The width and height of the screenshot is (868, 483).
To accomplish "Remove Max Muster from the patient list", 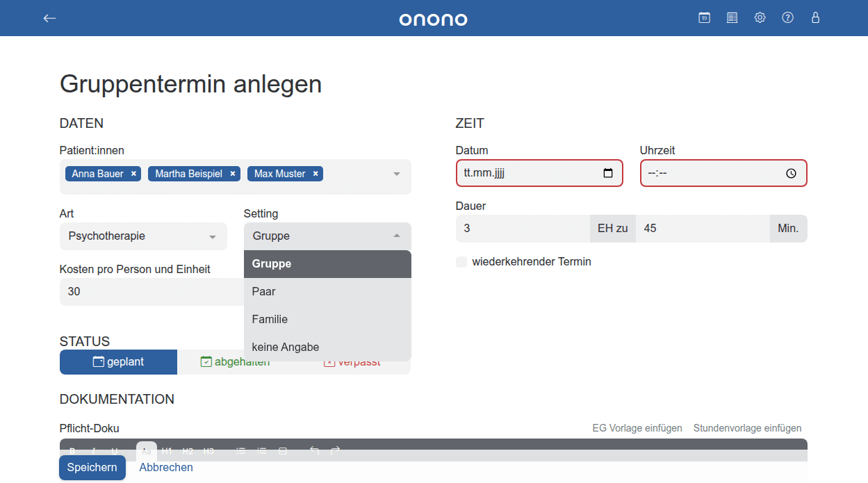I will [x=315, y=174].
